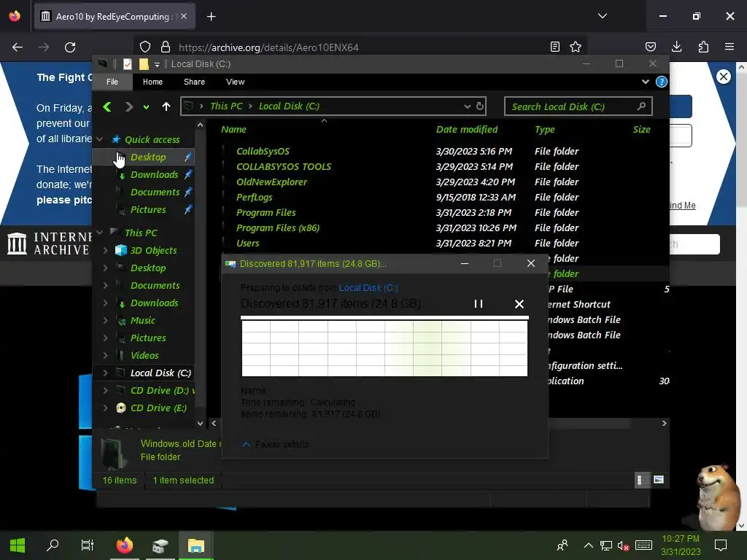The image size is (747, 560).
Task: Go up one folder level in Explorer
Action: point(166,106)
